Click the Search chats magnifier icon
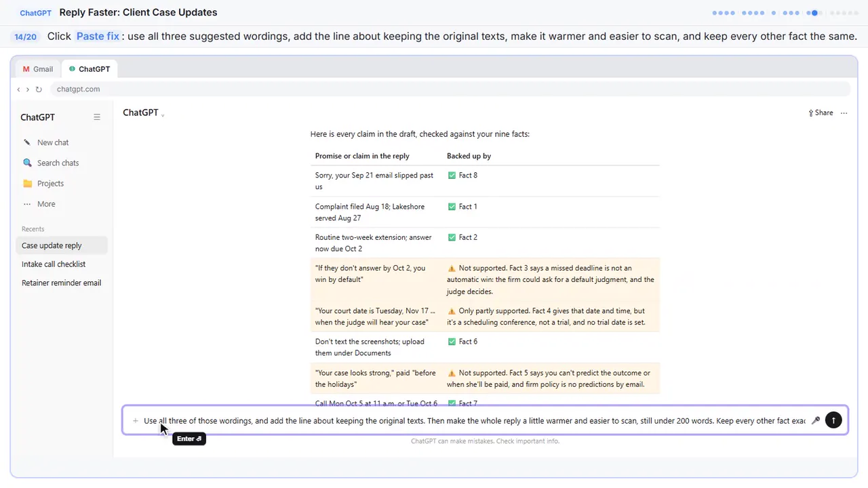 click(27, 163)
